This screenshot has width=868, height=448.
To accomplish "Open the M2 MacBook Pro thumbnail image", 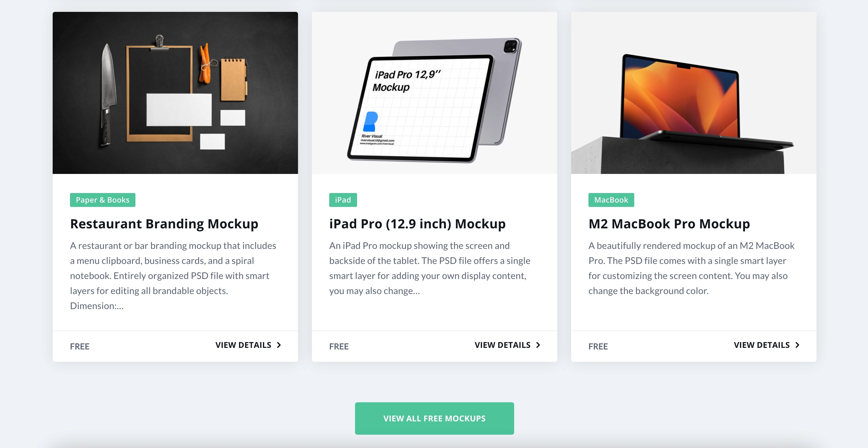I will click(694, 93).
